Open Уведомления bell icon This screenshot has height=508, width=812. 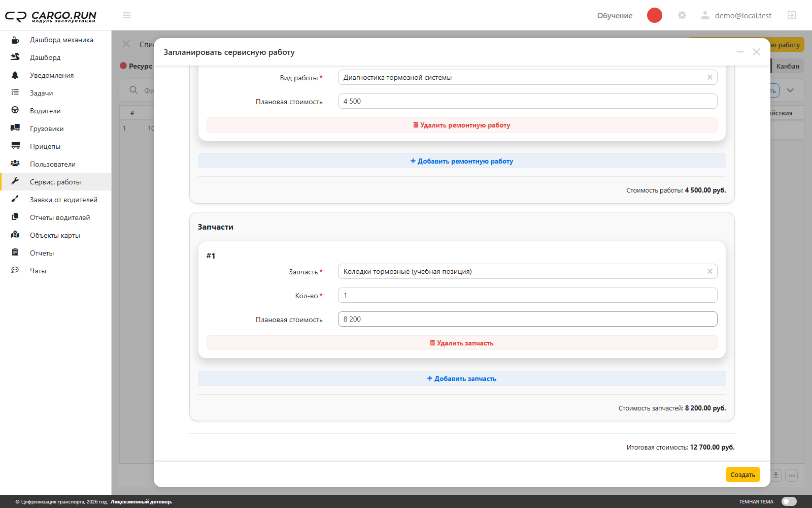coord(15,75)
